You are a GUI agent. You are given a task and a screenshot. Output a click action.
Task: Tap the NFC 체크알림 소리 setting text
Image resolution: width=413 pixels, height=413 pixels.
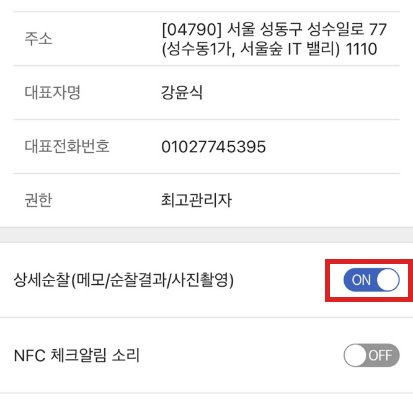(77, 355)
